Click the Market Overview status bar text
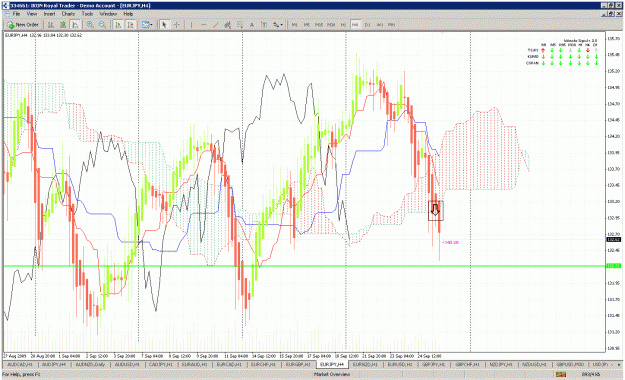Viewport: 625px width, 380px height. (x=332, y=374)
